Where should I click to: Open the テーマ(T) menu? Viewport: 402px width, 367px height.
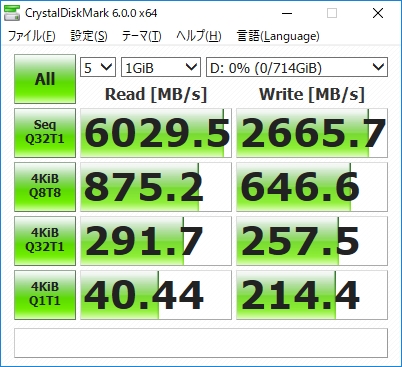[142, 36]
